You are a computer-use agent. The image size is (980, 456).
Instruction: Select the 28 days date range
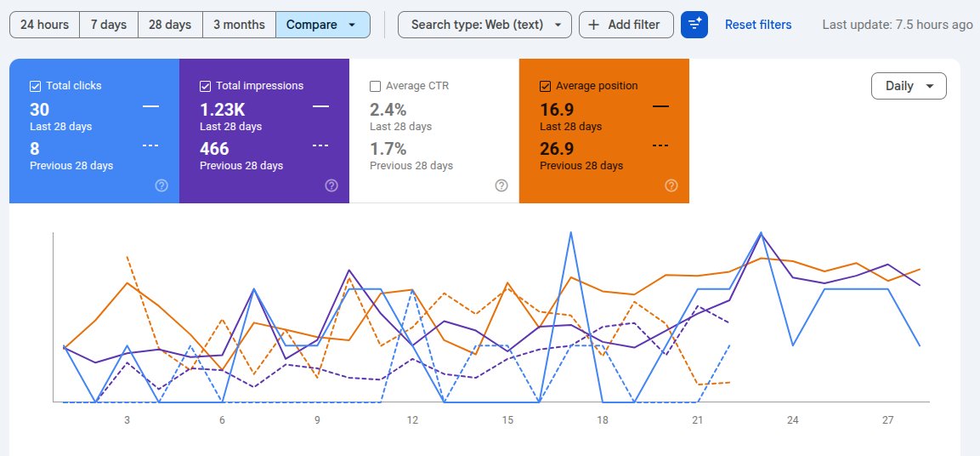point(170,25)
